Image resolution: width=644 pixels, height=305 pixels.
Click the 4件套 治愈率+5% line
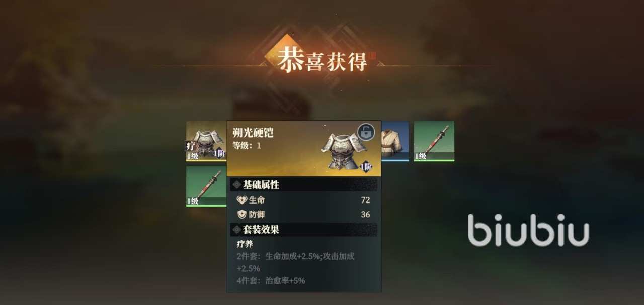tap(271, 280)
